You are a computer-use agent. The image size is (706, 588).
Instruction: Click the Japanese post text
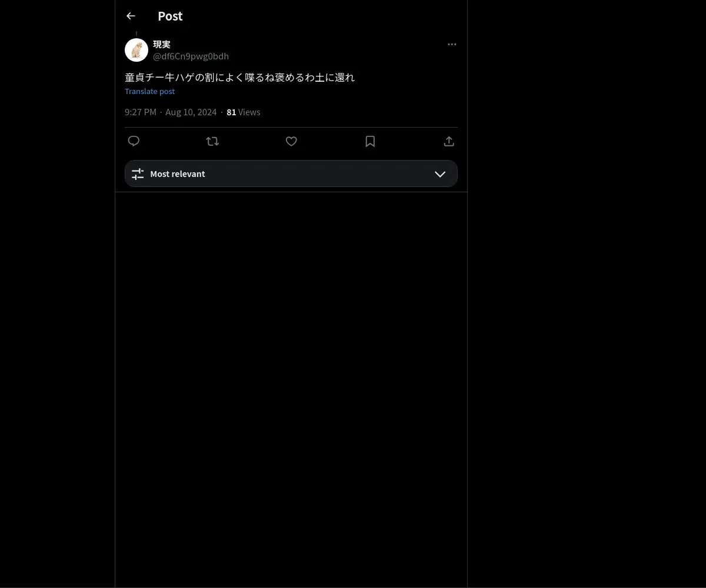tap(240, 77)
